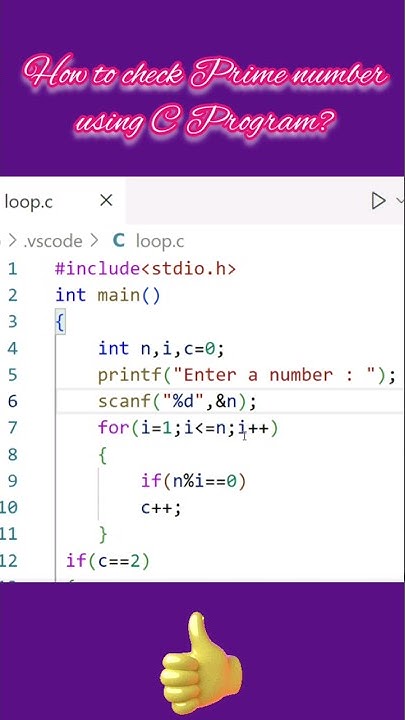Place cursor on int n,i,c=0; line
This screenshot has width=405, height=720.
point(161,349)
